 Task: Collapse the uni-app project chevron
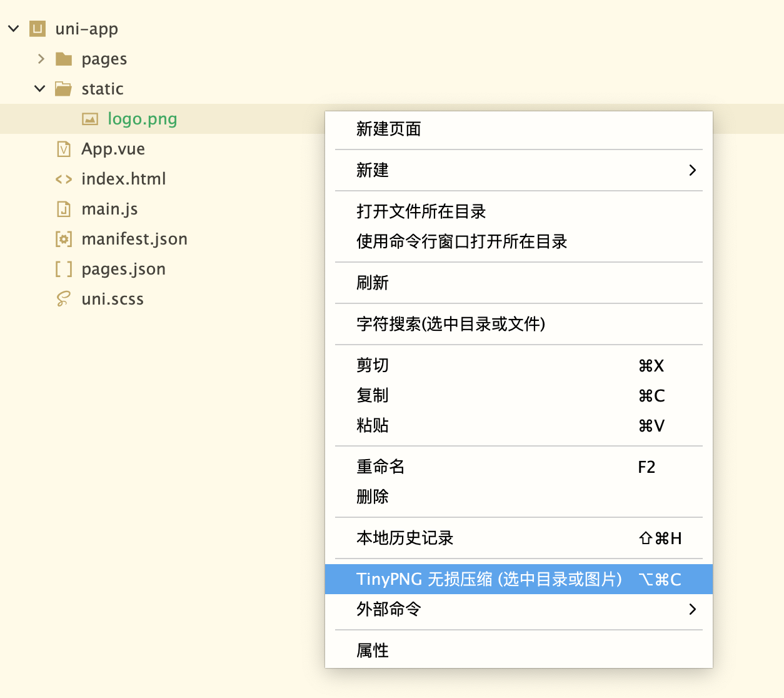click(14, 29)
